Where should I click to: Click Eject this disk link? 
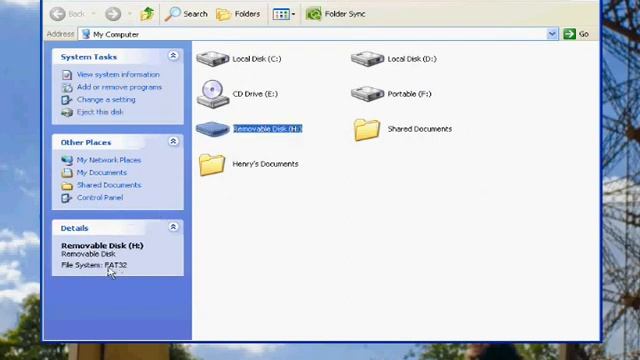tap(100, 112)
